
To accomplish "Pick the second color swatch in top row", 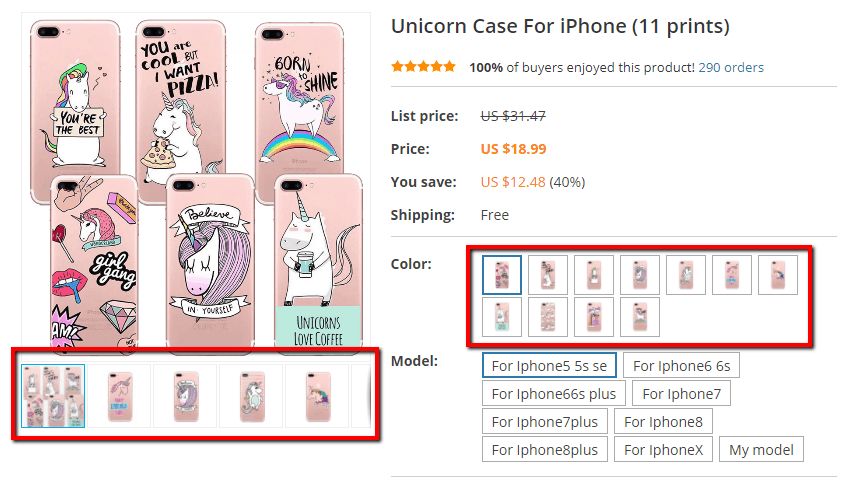I will pos(548,275).
